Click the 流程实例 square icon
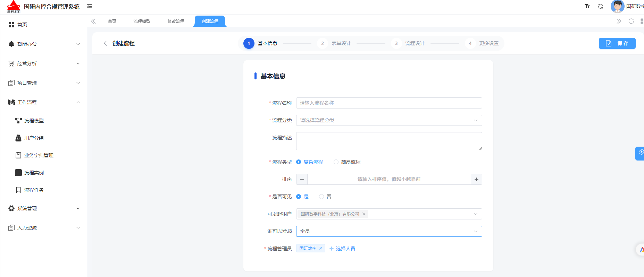 18,173
